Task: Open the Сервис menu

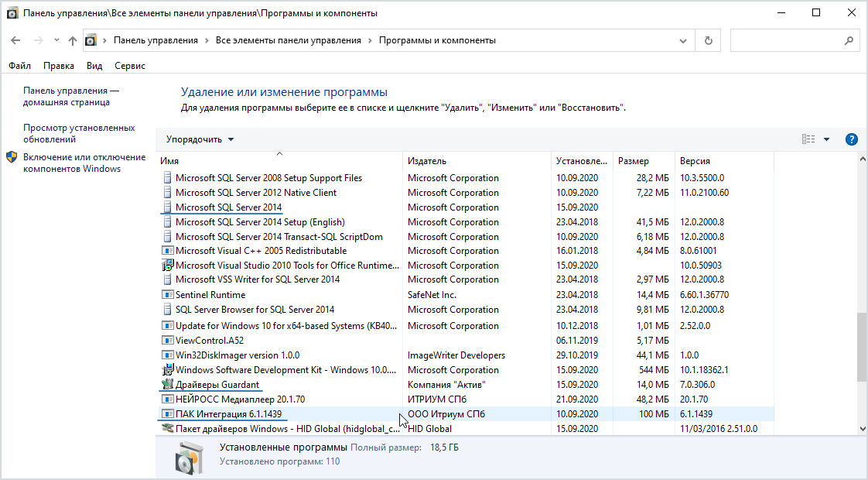Action: [129, 66]
